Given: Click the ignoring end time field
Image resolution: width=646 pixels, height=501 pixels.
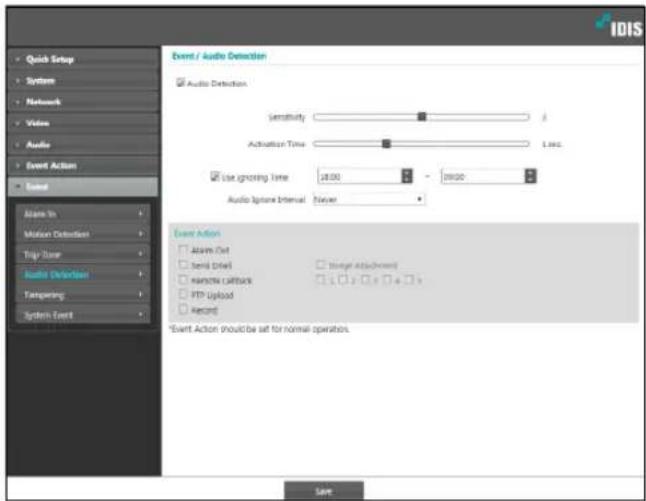Looking at the screenshot, I should click(483, 176).
